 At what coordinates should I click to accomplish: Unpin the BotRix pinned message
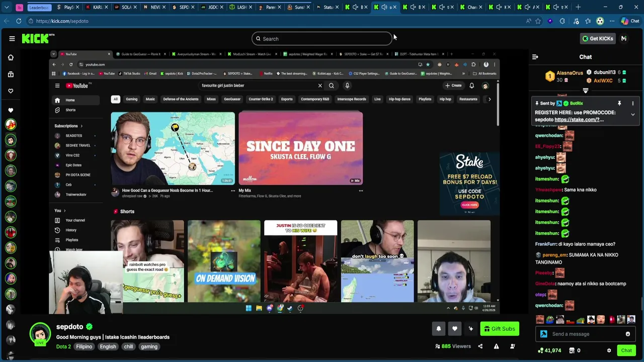pos(619,104)
